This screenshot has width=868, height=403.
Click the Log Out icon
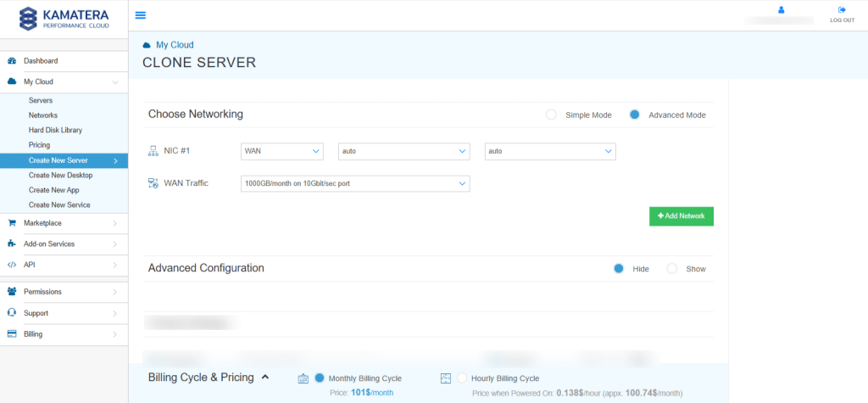842,10
